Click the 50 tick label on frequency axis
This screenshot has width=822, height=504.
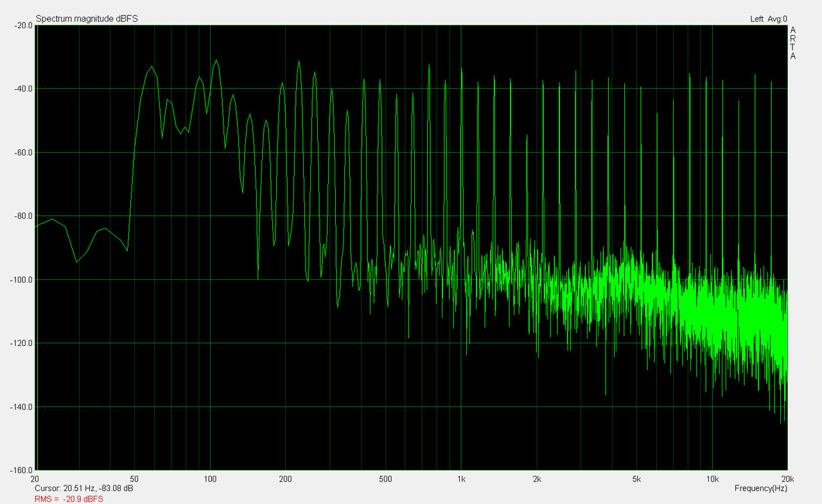coord(134,479)
